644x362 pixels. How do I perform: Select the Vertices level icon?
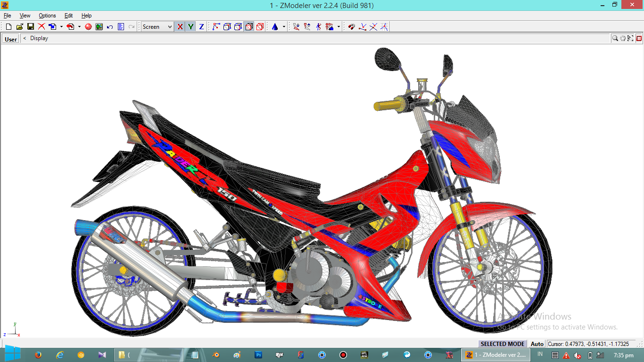216,27
